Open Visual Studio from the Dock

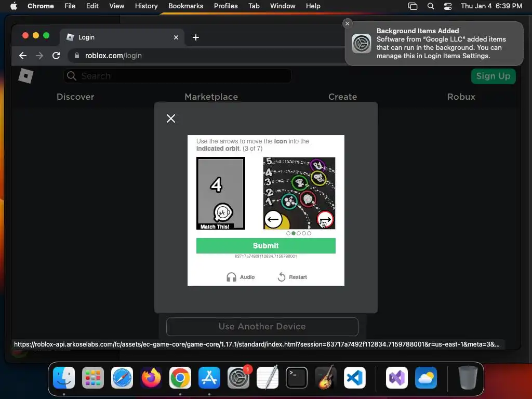(x=396, y=378)
